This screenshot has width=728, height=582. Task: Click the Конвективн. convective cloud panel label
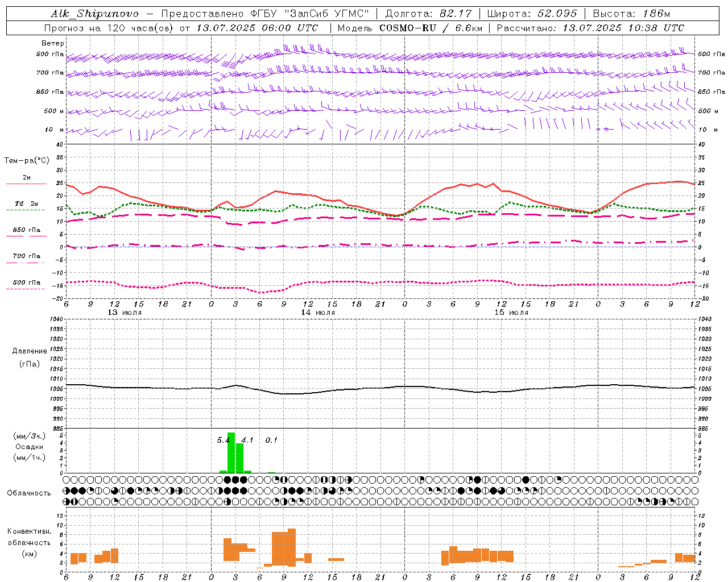point(30,531)
